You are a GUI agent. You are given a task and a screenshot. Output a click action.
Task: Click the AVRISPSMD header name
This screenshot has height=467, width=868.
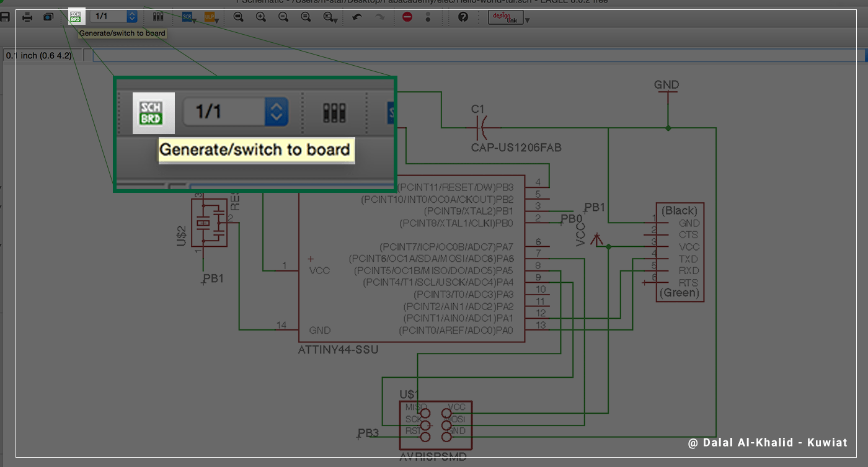click(x=434, y=458)
